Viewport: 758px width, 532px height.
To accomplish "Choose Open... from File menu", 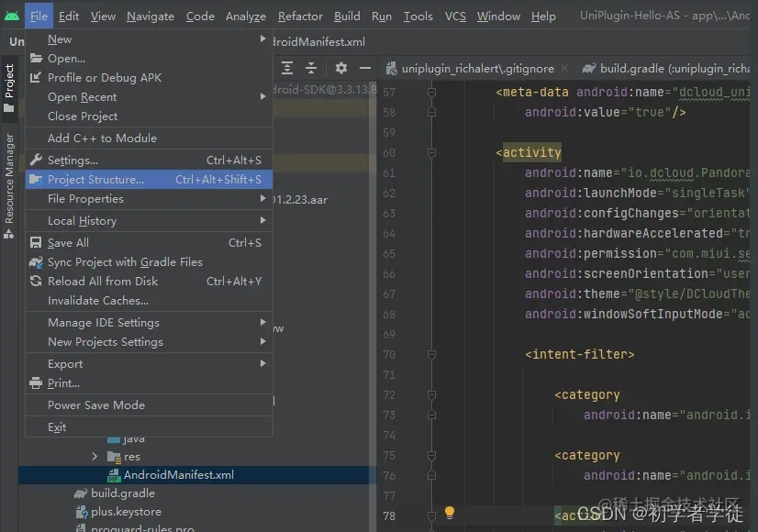I will pyautogui.click(x=149, y=59).
